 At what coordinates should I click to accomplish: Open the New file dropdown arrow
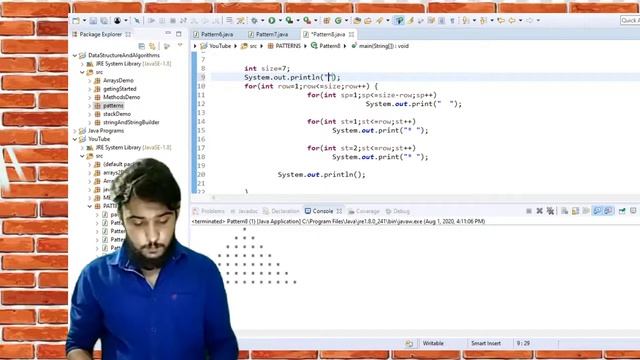pyautogui.click(x=84, y=20)
